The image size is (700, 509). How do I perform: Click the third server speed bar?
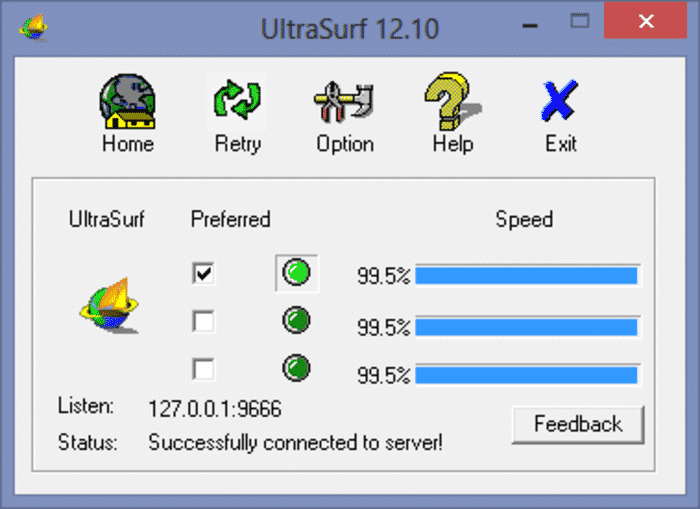[526, 375]
